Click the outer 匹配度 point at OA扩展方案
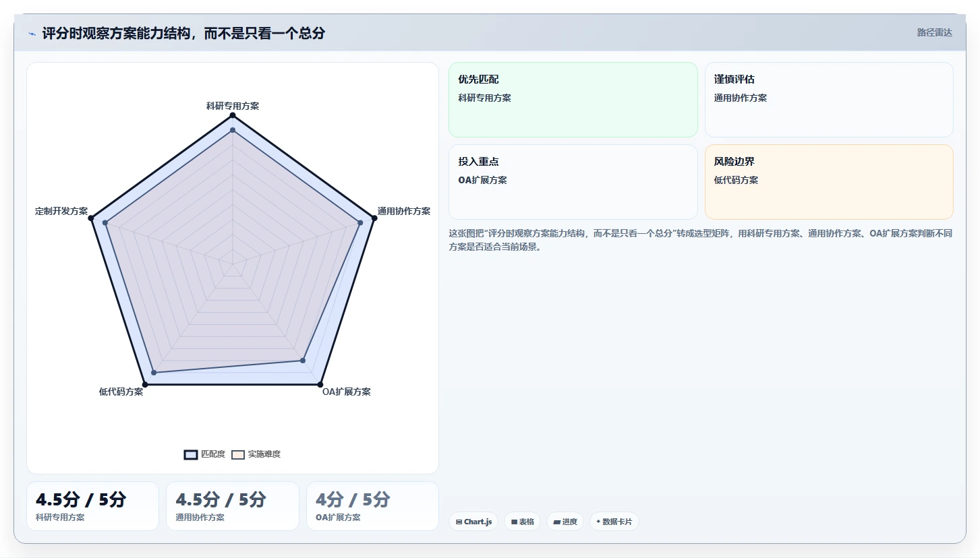980x558 pixels. click(320, 385)
